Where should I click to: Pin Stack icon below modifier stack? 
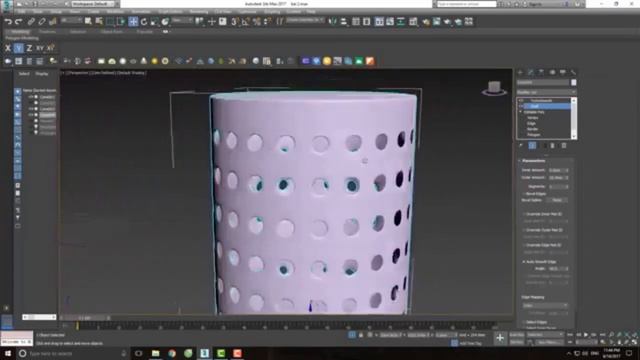click(x=521, y=145)
